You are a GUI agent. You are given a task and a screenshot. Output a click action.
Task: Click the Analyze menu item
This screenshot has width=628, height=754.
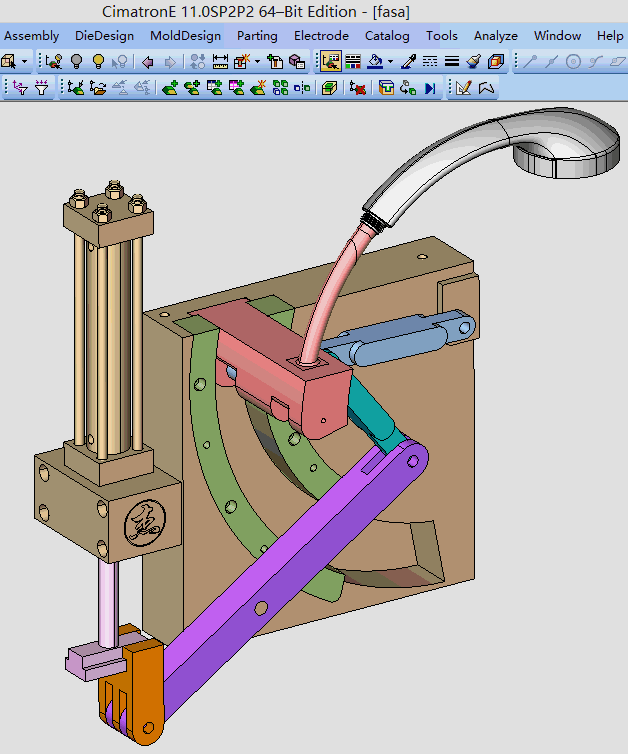(x=495, y=36)
